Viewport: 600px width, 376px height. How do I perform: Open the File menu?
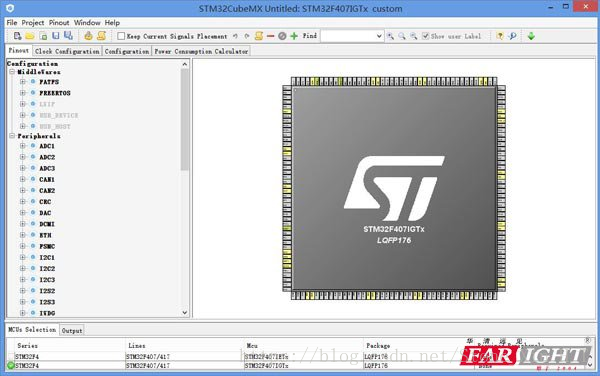pos(12,23)
